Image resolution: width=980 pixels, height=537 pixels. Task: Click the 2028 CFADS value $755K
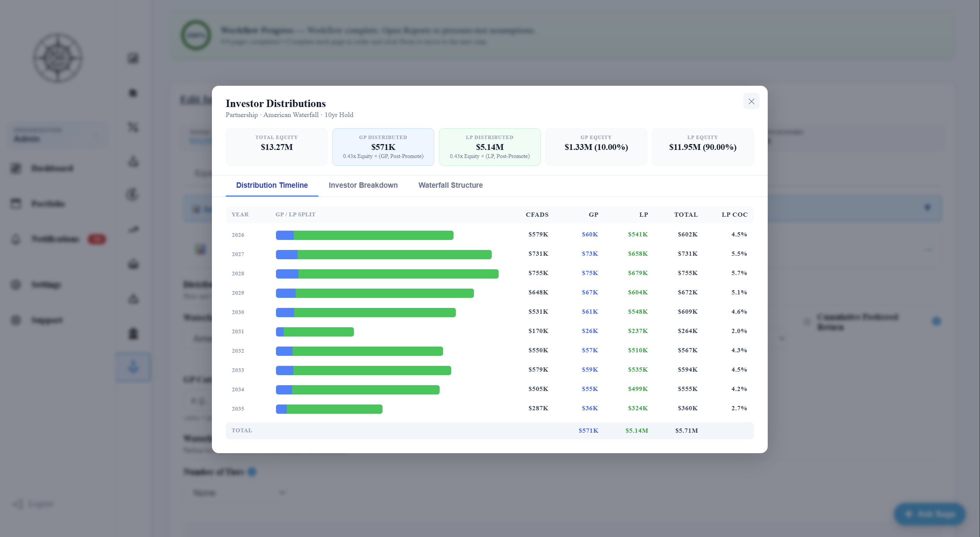coord(538,273)
